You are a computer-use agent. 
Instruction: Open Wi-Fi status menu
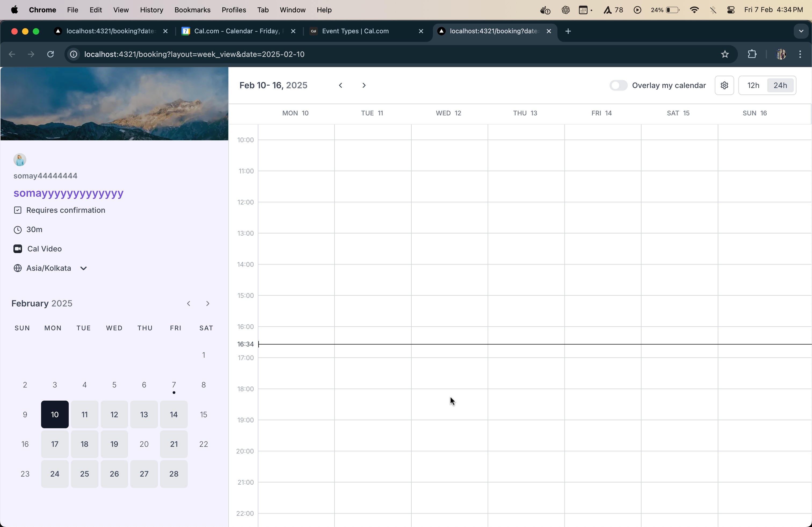point(694,10)
